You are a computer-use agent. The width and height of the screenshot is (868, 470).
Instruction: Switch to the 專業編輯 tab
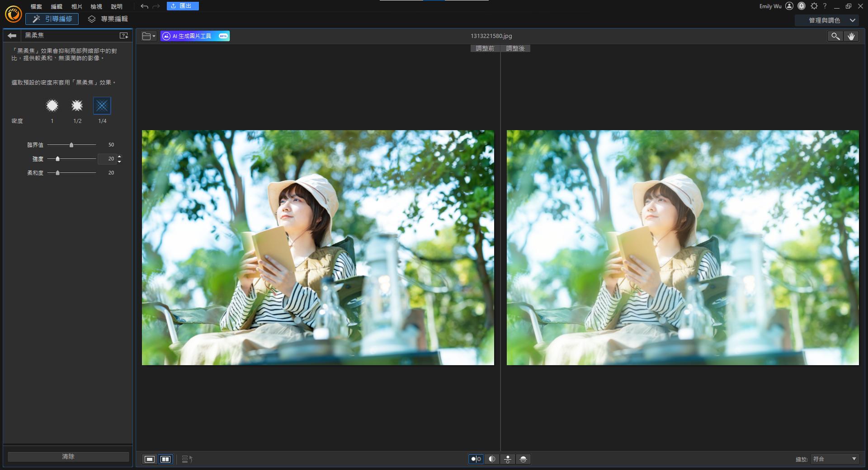pyautogui.click(x=108, y=19)
